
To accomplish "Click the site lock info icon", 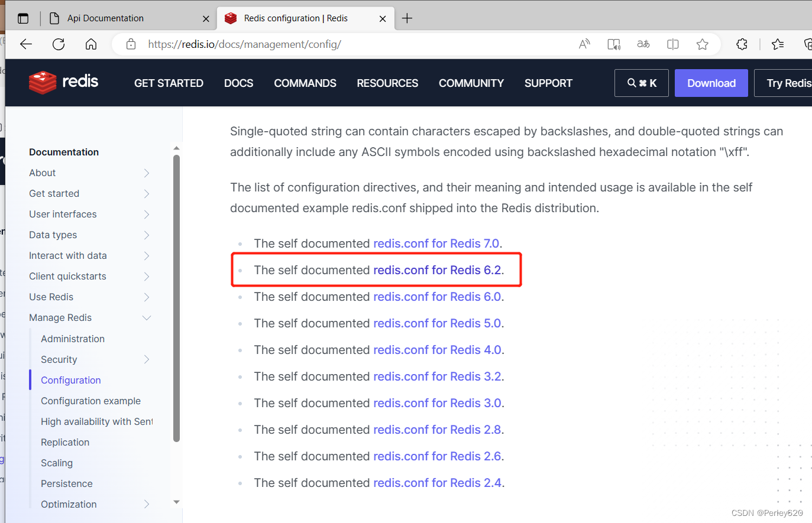I will coord(131,44).
